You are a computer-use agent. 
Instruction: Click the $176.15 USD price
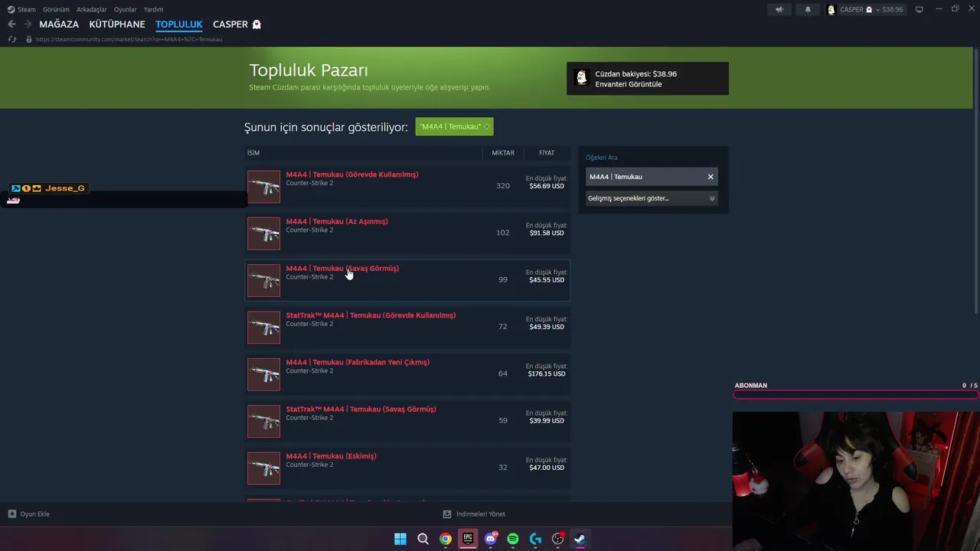tap(547, 374)
